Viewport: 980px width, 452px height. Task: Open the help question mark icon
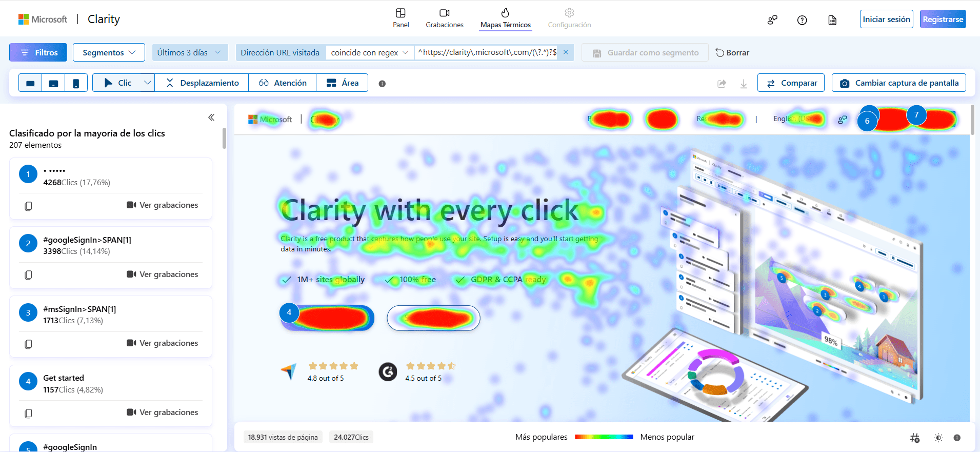pyautogui.click(x=802, y=20)
